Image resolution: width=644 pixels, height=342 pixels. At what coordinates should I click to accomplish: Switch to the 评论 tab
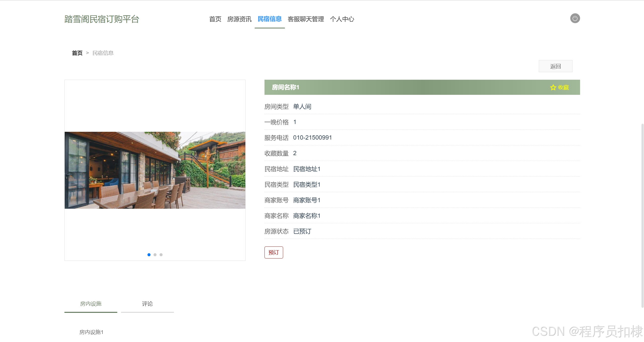coord(147,304)
